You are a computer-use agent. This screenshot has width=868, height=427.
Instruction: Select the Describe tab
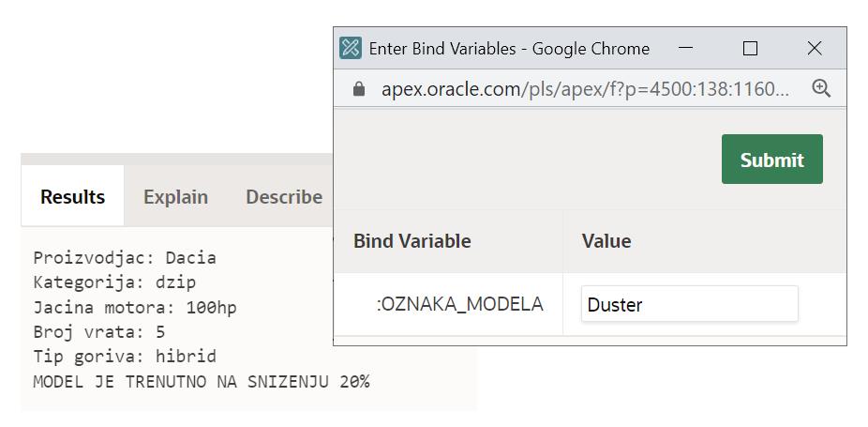point(283,197)
